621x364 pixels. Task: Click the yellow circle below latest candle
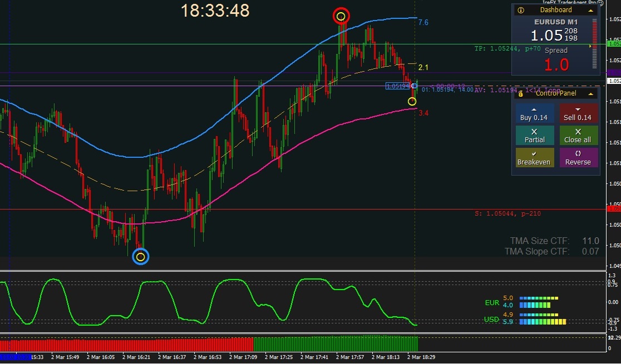point(412,102)
